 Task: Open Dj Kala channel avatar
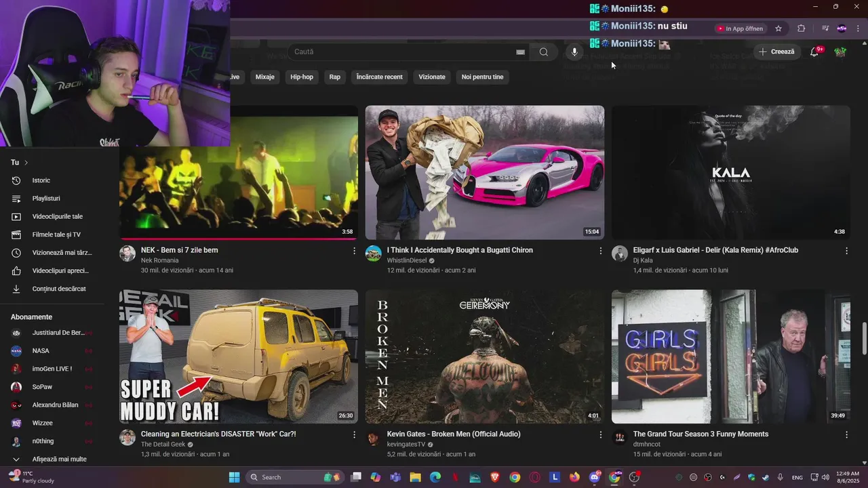point(620,253)
